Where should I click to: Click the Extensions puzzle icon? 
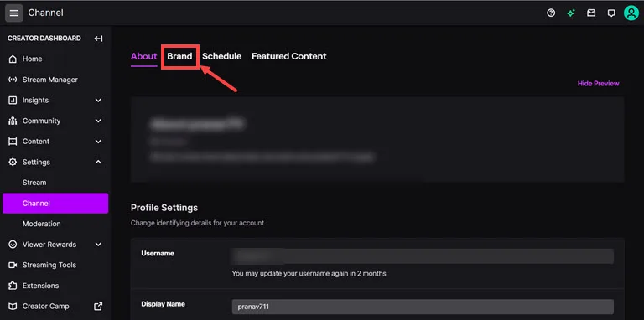(x=13, y=286)
